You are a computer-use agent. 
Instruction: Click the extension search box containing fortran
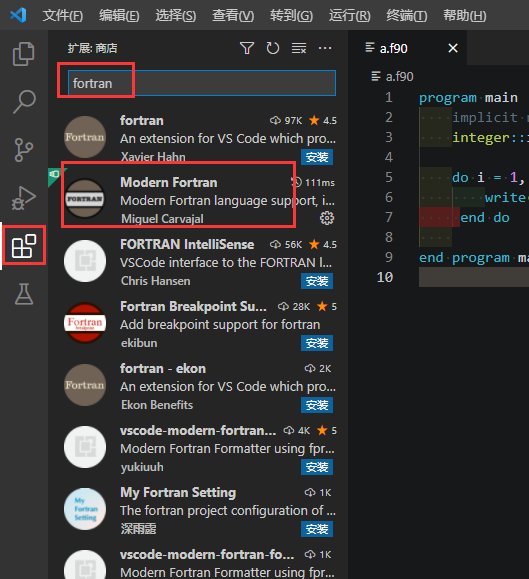click(x=202, y=83)
